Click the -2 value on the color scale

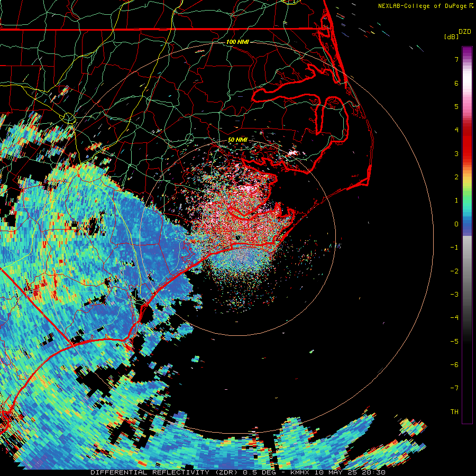pyautogui.click(x=454, y=271)
